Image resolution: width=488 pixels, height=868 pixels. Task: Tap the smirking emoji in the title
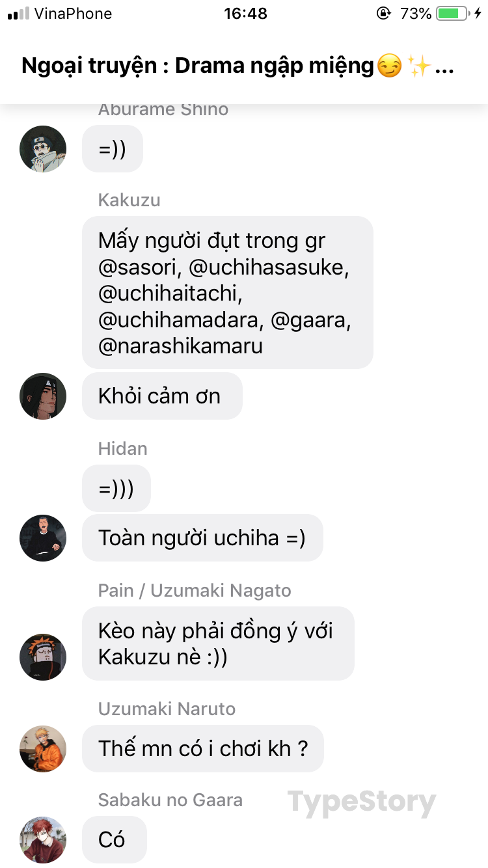point(389,66)
